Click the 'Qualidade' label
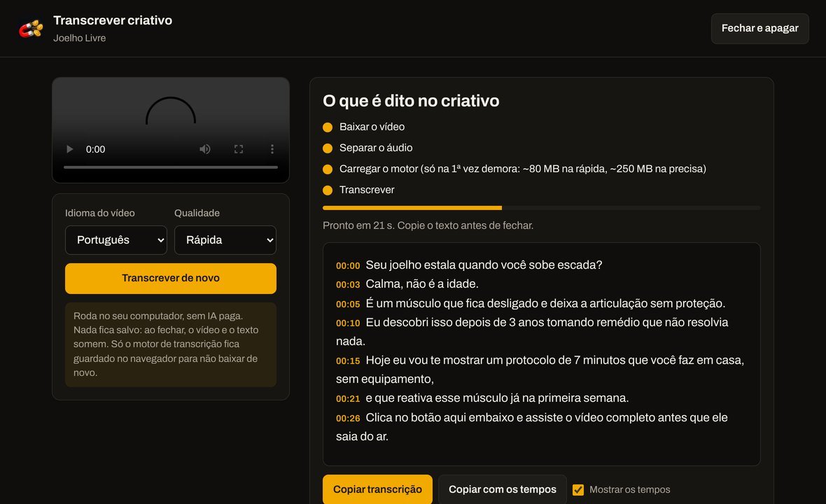Viewport: 826px width, 504px height. click(x=197, y=213)
